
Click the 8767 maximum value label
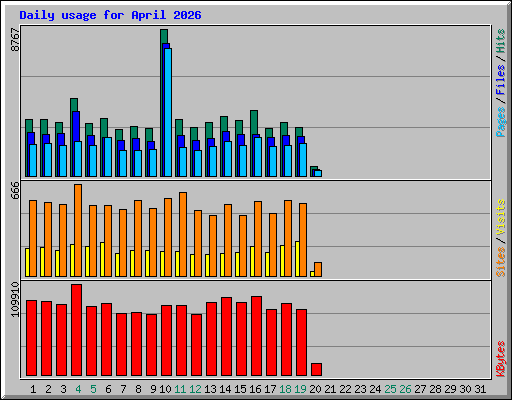(15, 40)
